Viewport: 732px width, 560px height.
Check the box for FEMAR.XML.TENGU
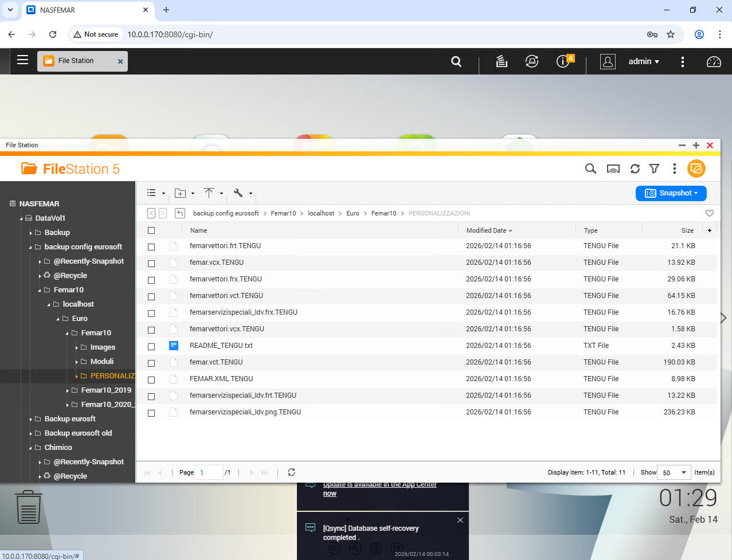point(151,379)
